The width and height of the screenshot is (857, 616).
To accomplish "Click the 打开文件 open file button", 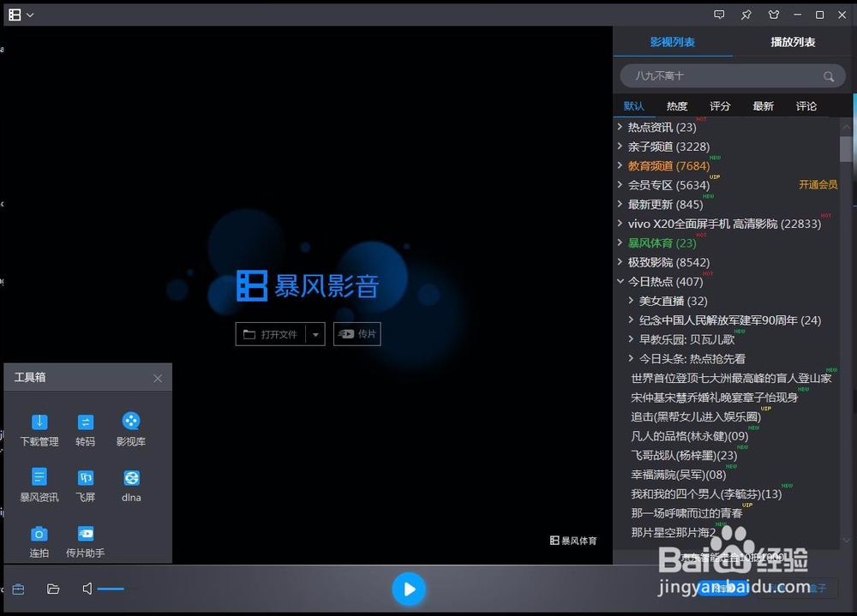I will tap(271, 334).
